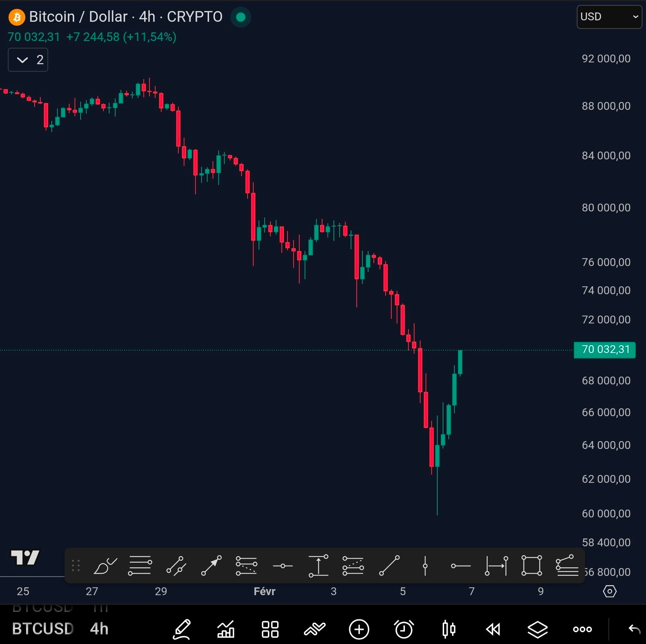
Task: Select the brush drawing tool
Action: tap(105, 566)
